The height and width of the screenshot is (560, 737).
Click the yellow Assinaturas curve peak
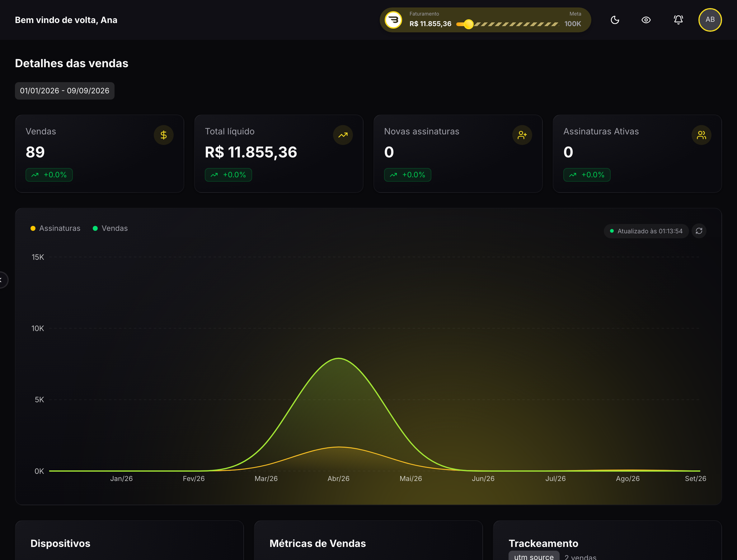click(x=339, y=447)
